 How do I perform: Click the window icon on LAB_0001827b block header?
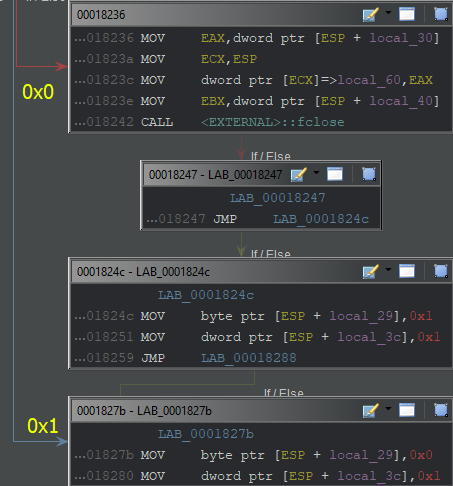pyautogui.click(x=407, y=410)
